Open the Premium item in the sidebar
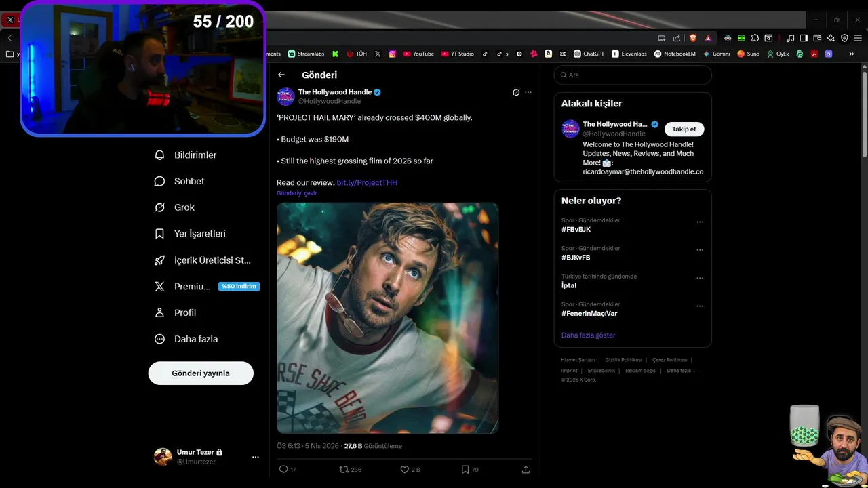 tap(206, 286)
